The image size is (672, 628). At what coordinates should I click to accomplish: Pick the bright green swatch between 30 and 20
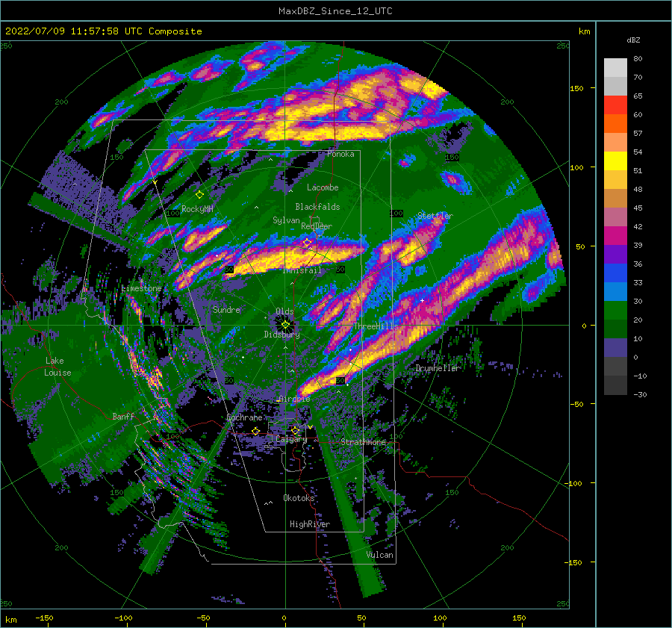(x=615, y=311)
